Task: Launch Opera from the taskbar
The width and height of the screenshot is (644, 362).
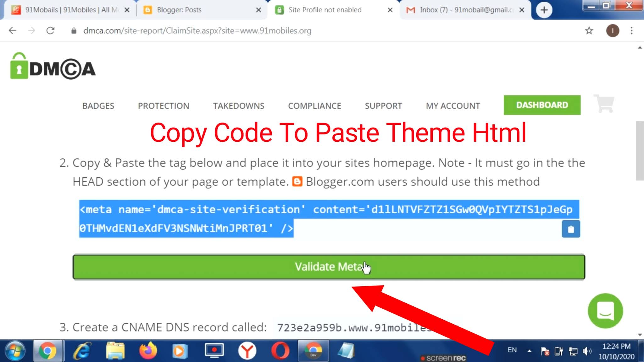Action: [x=280, y=351]
